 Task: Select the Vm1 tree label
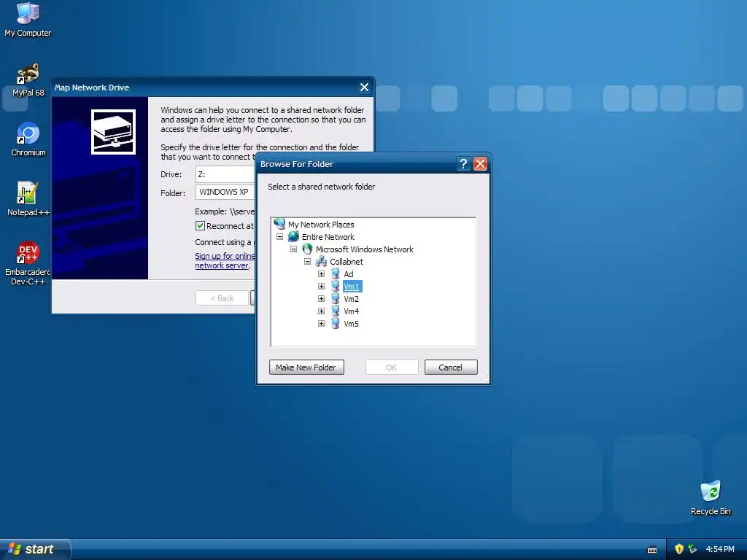coord(352,286)
